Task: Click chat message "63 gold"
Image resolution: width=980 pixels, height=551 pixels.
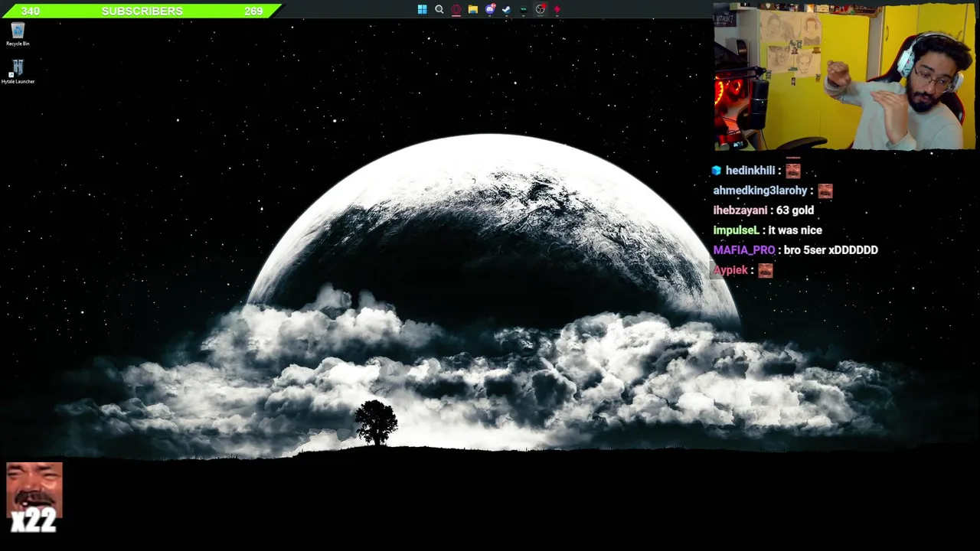Action: [x=795, y=210]
